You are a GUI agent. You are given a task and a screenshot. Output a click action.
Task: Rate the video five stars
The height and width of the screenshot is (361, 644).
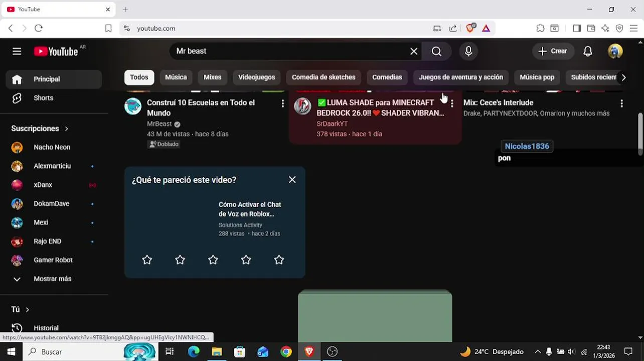coord(279,260)
